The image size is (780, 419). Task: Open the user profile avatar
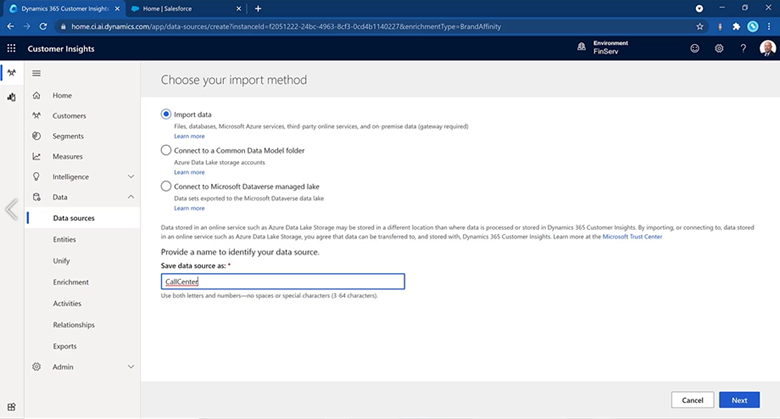(x=768, y=48)
